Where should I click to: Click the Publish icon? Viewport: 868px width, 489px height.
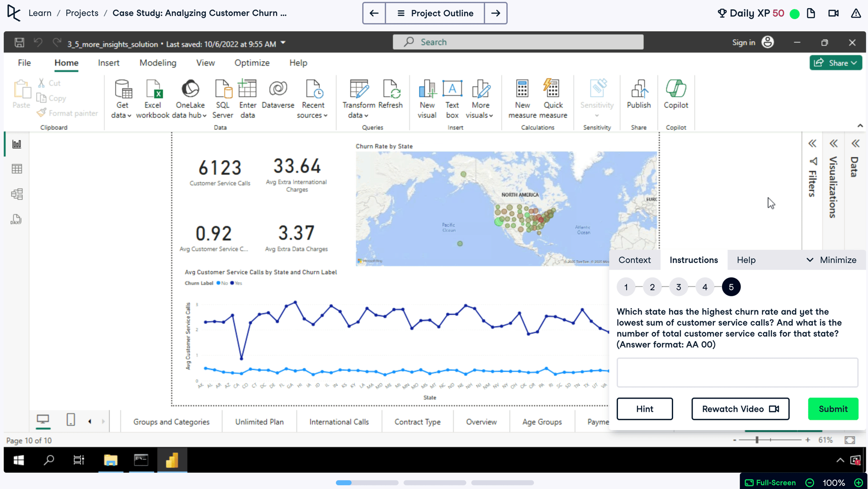pos(638,89)
